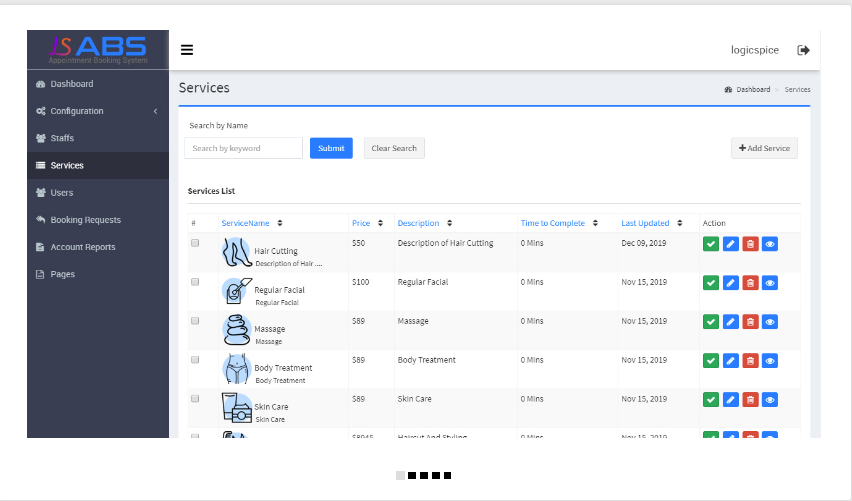Click pencil edit icon in Skin Care row

730,400
